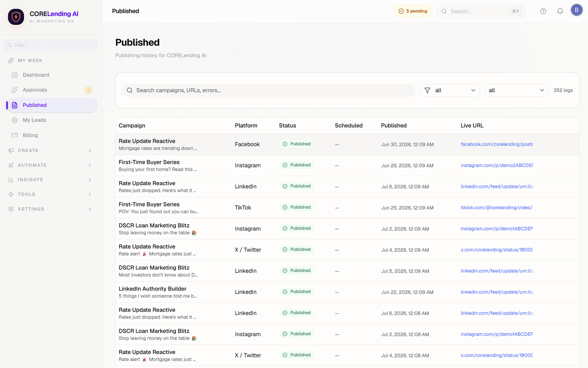
Task: Click the date Jun 30, 2026, 12:09 AM
Action: [x=407, y=144]
